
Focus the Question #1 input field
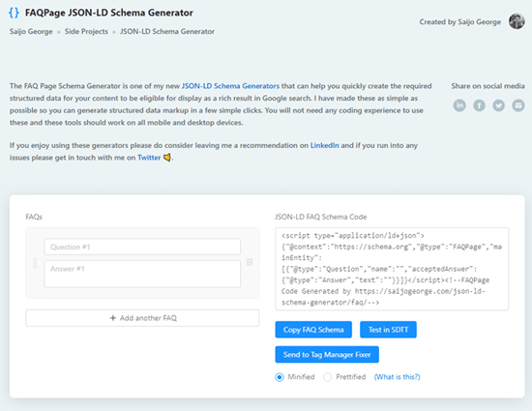[142, 247]
